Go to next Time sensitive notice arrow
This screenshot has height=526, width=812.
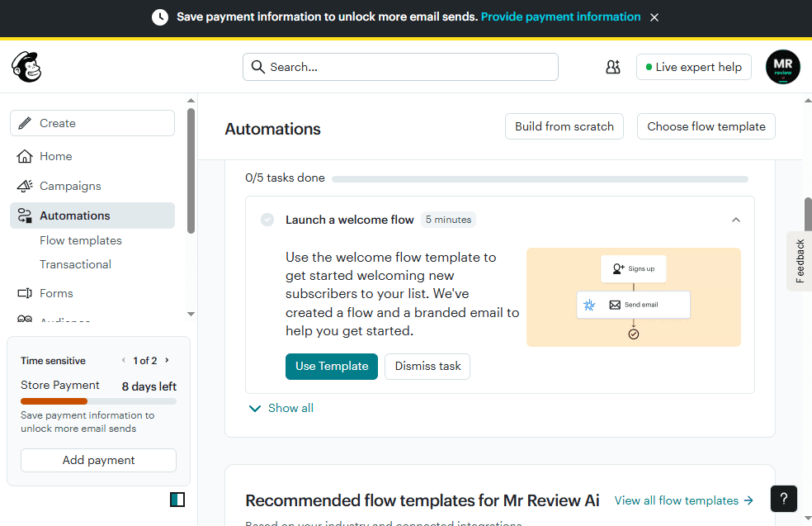point(167,360)
